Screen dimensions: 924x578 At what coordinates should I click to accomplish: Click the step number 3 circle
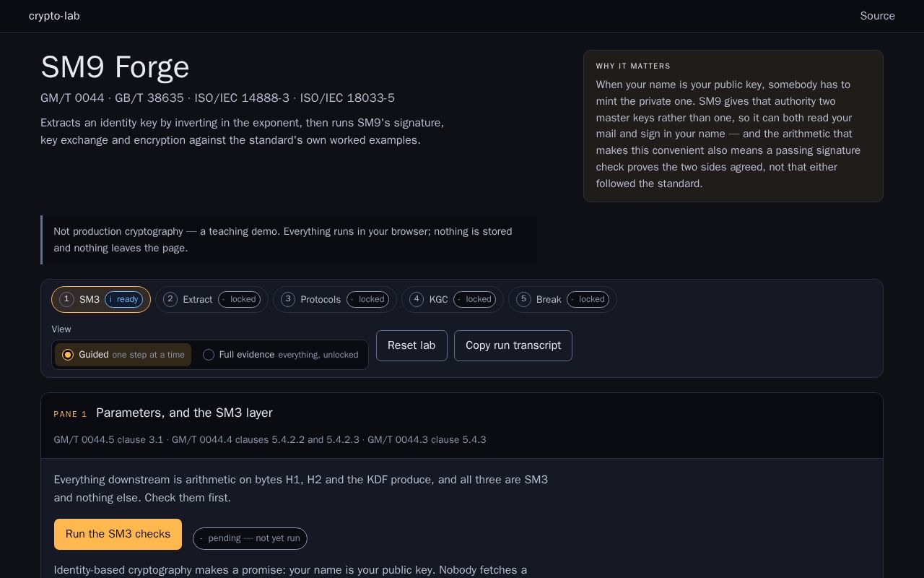[x=288, y=299]
